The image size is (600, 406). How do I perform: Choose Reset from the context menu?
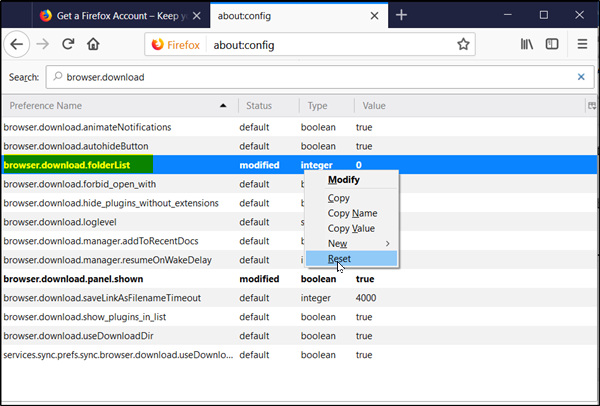coord(340,259)
